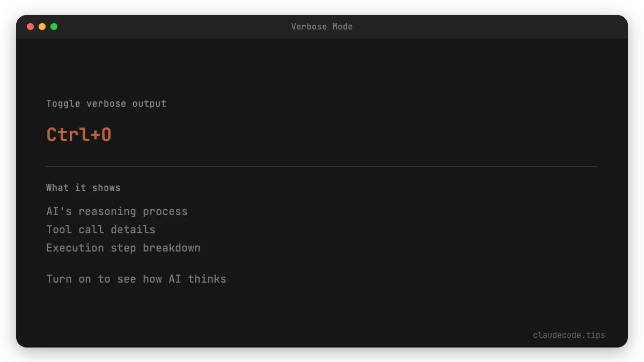Click the word "verbose" in the top label
The image size is (644, 362).
tap(107, 104)
